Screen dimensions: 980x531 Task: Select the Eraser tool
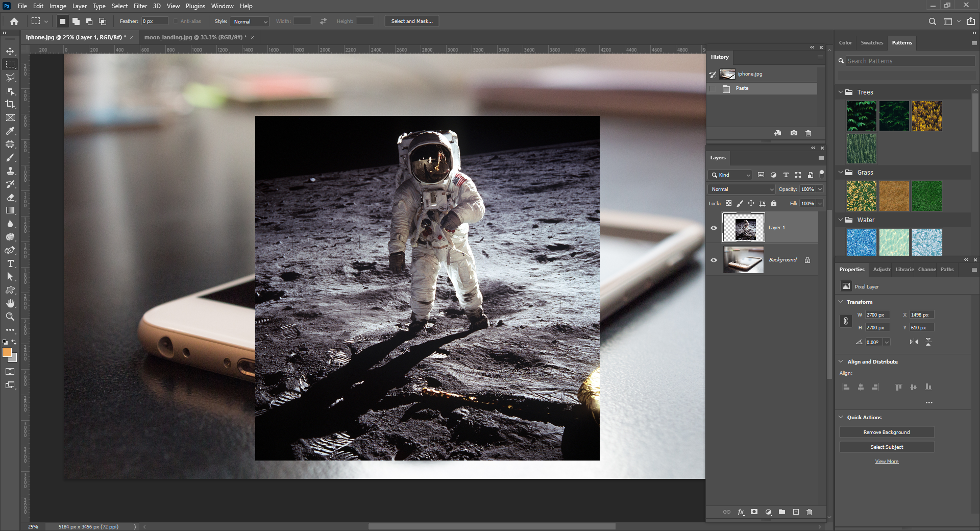click(x=10, y=197)
